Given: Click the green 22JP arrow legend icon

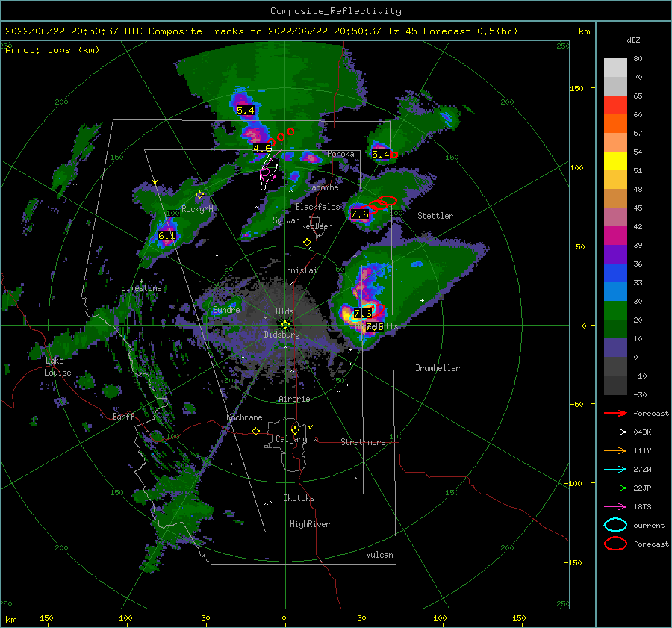Looking at the screenshot, I should click(x=615, y=488).
